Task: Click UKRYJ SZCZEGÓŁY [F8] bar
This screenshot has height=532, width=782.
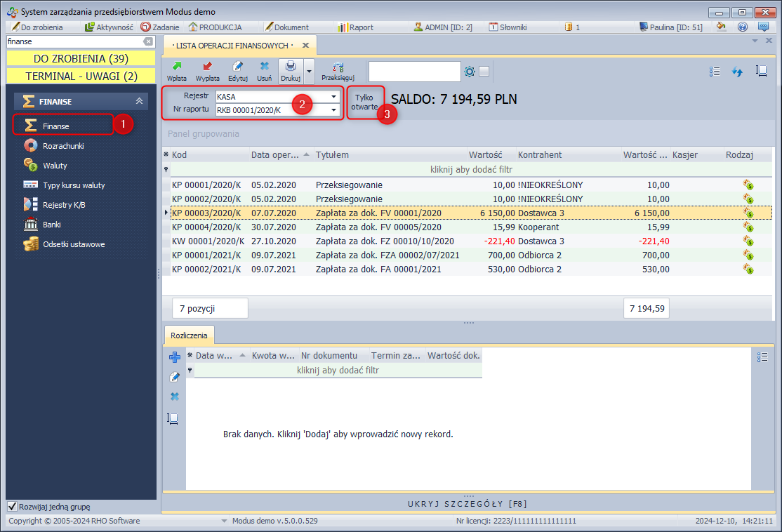Action: pos(468,504)
